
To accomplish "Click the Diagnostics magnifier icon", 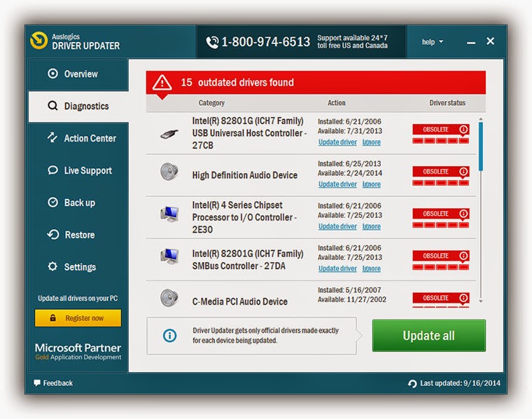I will click(52, 106).
